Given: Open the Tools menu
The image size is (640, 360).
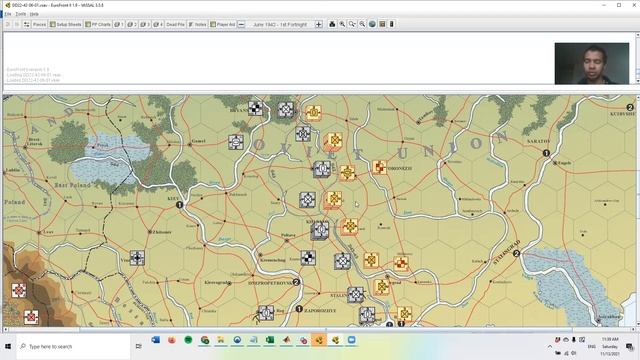Looking at the screenshot, I should (x=20, y=14).
